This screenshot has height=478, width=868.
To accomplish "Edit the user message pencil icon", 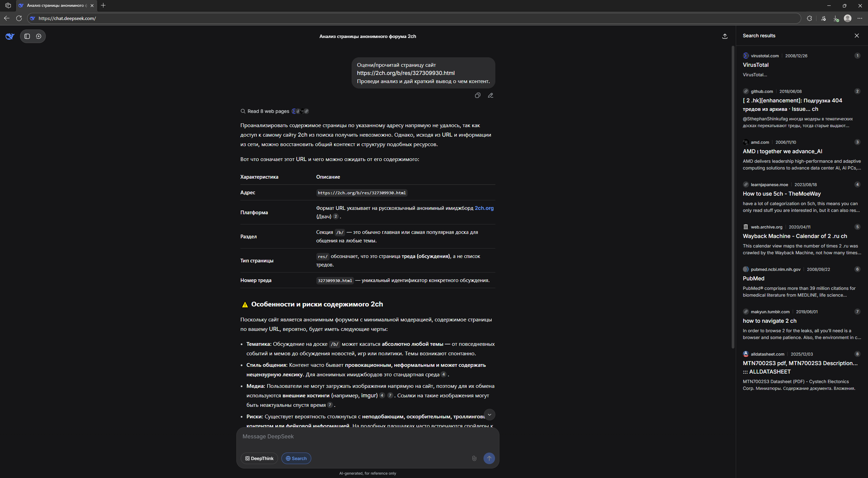I will (490, 96).
